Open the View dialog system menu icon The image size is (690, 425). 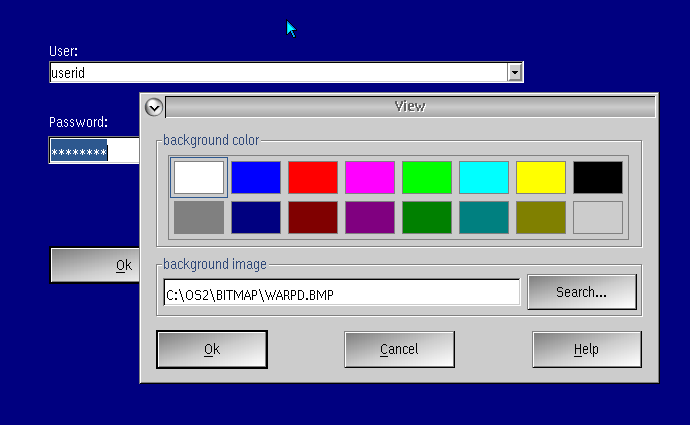pos(154,107)
